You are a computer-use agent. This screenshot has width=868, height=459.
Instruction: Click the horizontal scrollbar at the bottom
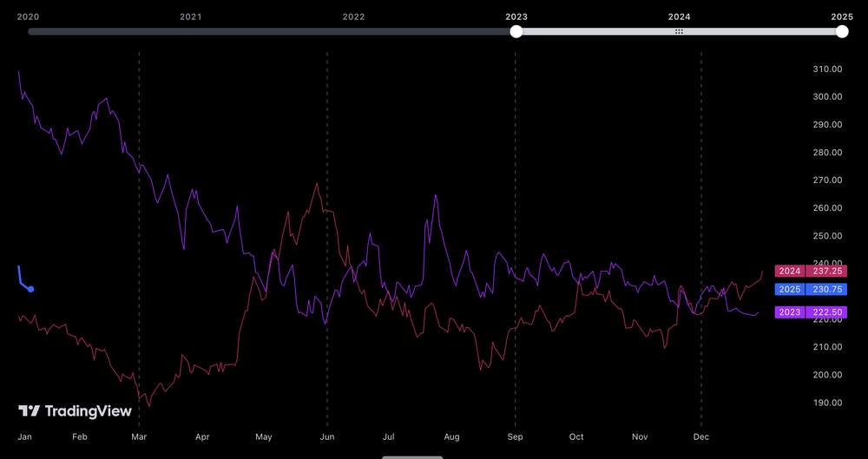pos(412,457)
